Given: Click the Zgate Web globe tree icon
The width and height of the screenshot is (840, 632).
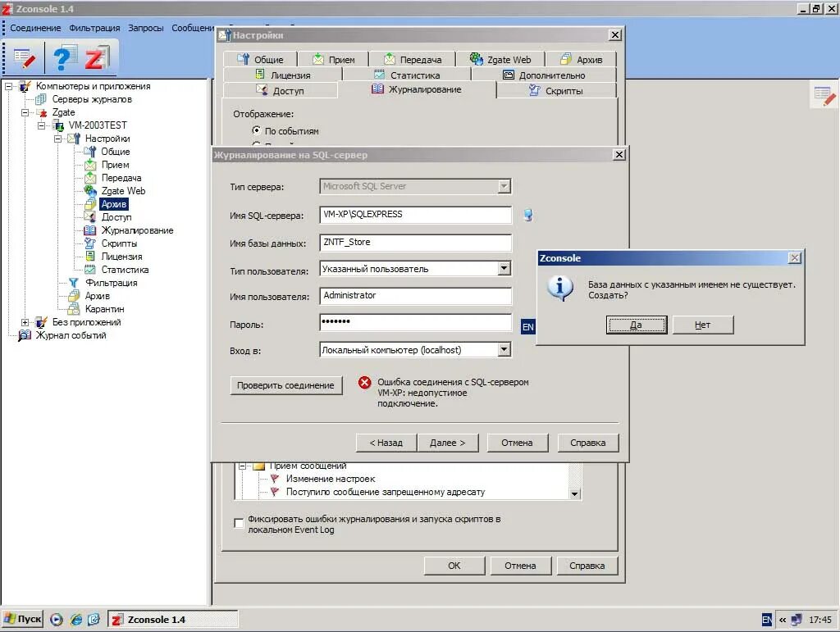Looking at the screenshot, I should tap(90, 191).
